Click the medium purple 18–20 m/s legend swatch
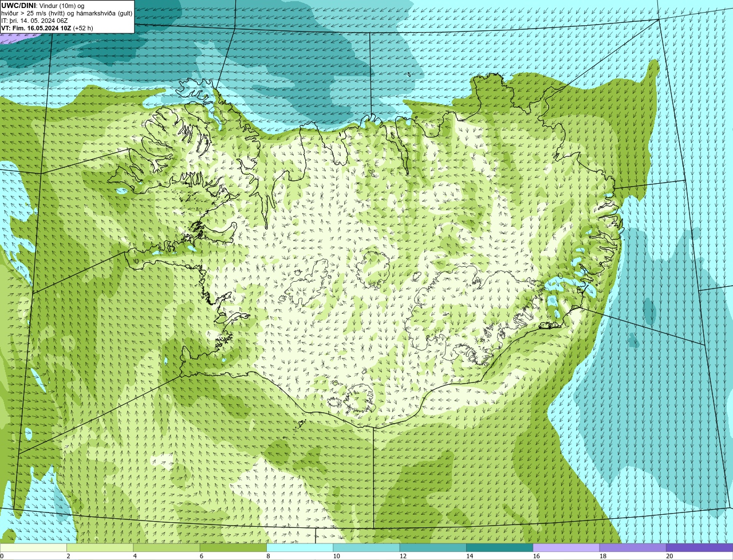The width and height of the screenshot is (733, 560). pyautogui.click(x=633, y=547)
